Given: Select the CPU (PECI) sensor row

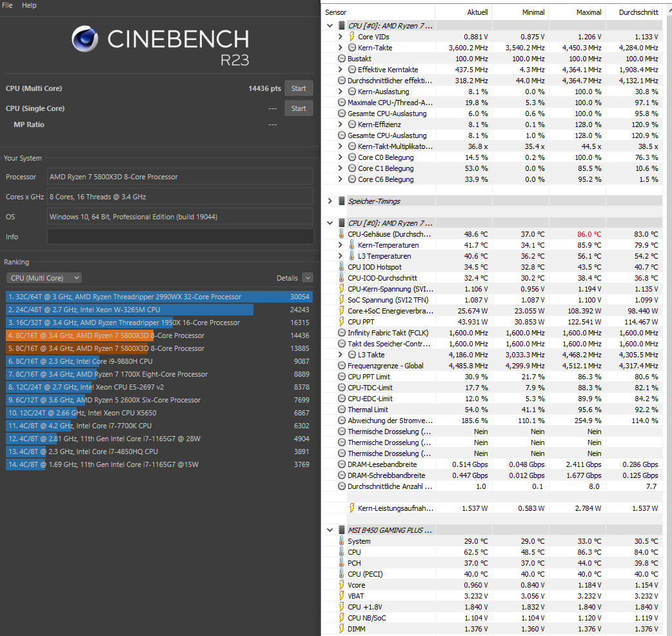Looking at the screenshot, I should point(492,574).
